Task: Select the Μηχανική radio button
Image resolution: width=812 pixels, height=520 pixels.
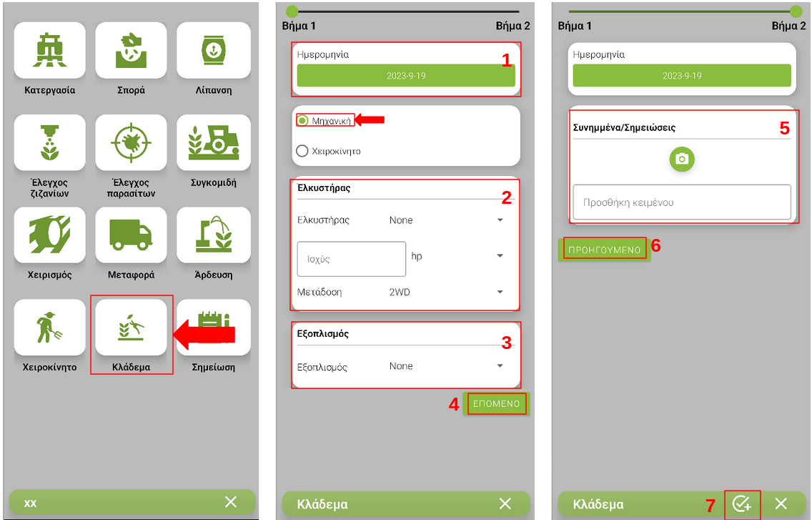Action: (x=302, y=121)
